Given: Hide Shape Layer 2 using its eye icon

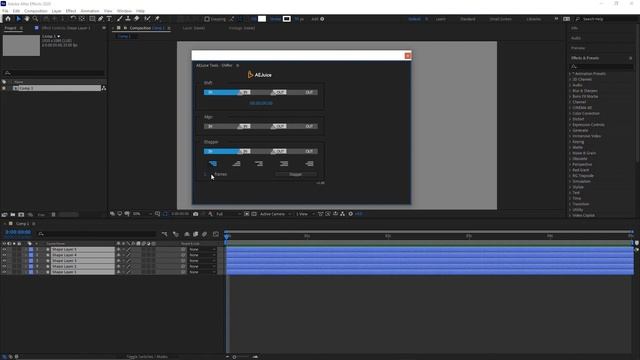Looking at the screenshot, I should coord(4,267).
